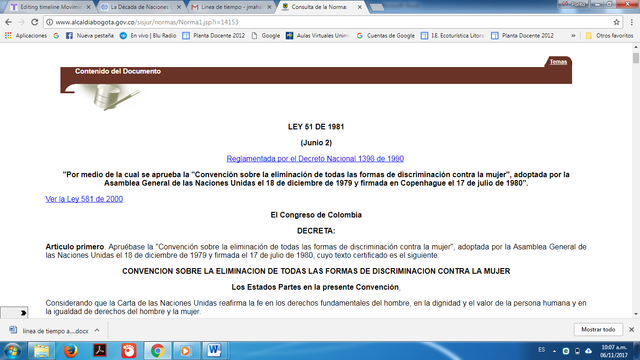Open the Windows Start menu
Screen dimensions: 640x360
12,351
